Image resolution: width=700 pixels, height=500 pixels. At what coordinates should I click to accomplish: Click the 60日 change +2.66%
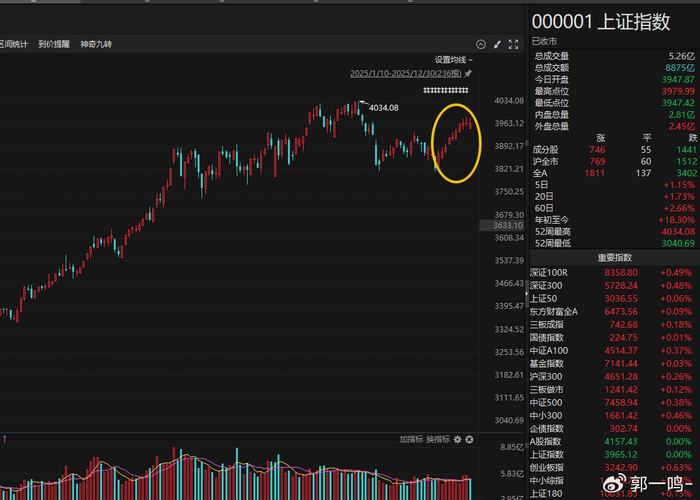(x=679, y=208)
